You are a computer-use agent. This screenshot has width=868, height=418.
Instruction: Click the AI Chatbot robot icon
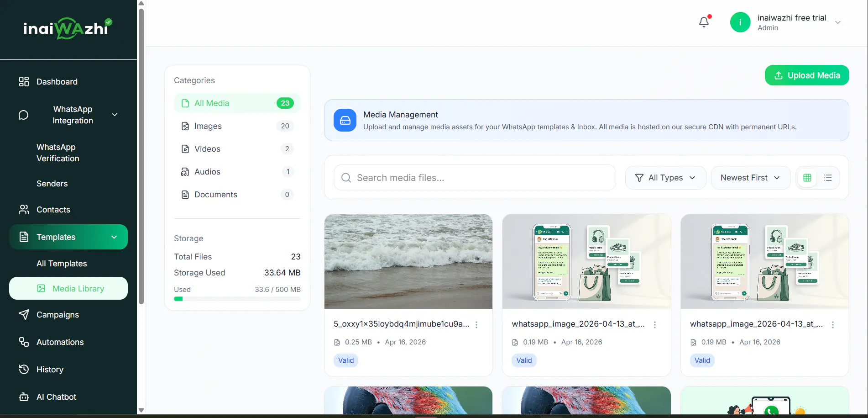[24, 397]
